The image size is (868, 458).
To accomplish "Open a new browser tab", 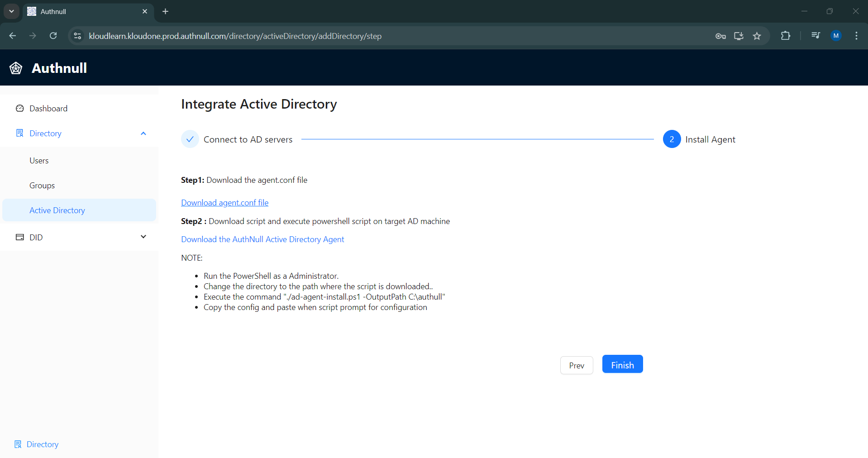I will (x=166, y=11).
